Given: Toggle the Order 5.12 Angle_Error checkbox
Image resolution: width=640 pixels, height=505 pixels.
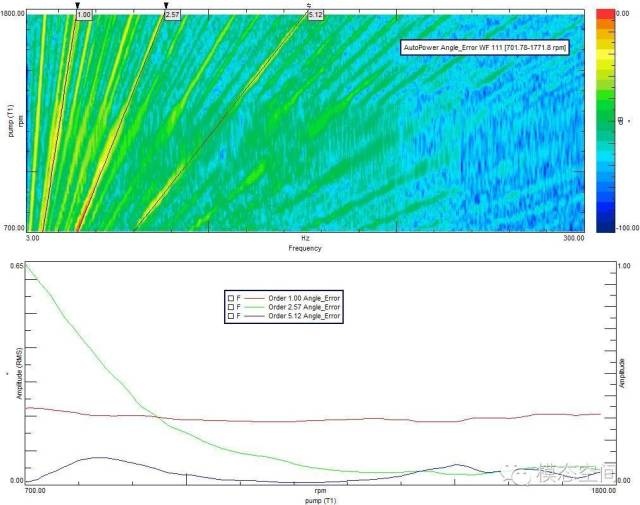Looking at the screenshot, I should 230,315.
